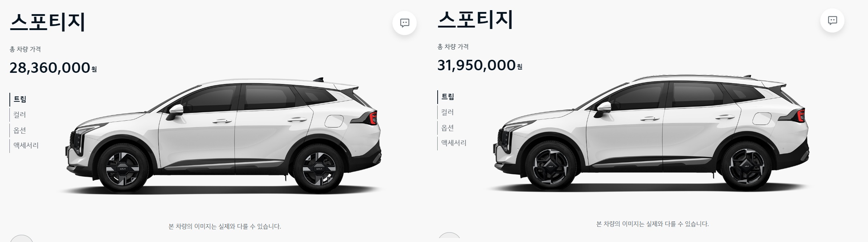Click the 28,360,000원 total price text
868x242 pixels.
tap(53, 68)
